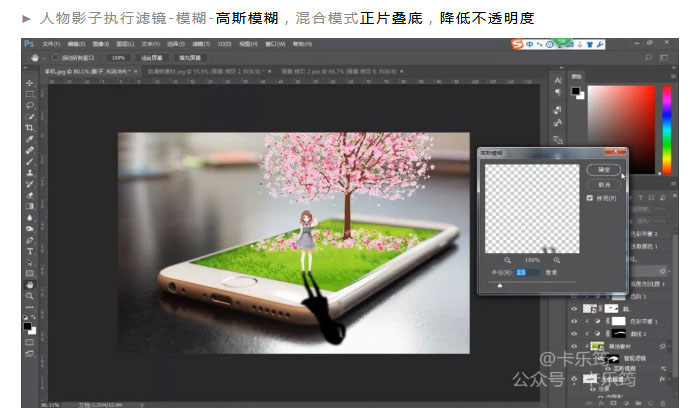Screen dimensions: 700x408
Task: Select the Clone Stamp tool
Action: click(29, 172)
